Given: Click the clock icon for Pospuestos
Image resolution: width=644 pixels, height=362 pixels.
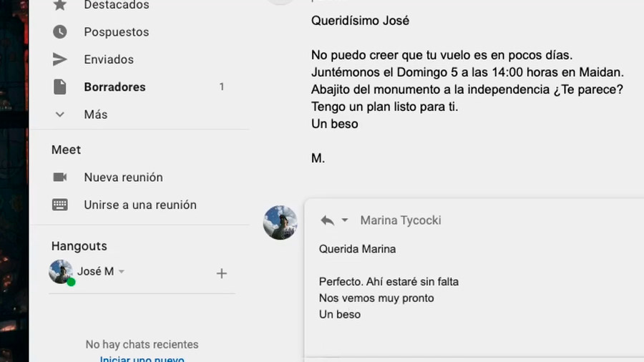Looking at the screenshot, I should (60, 31).
